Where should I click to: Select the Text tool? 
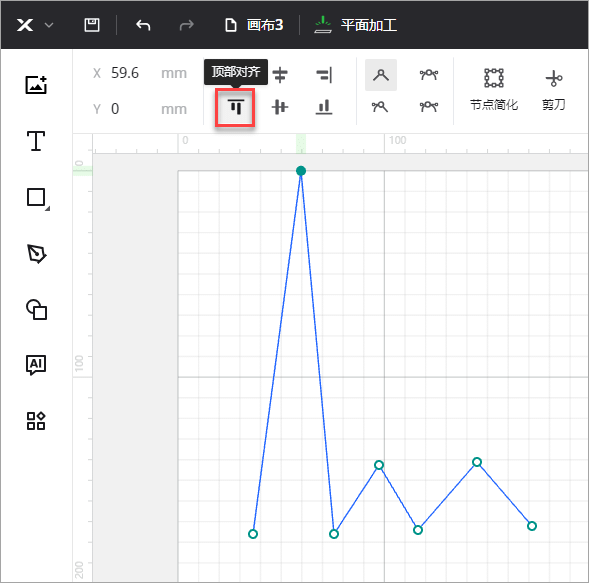36,141
